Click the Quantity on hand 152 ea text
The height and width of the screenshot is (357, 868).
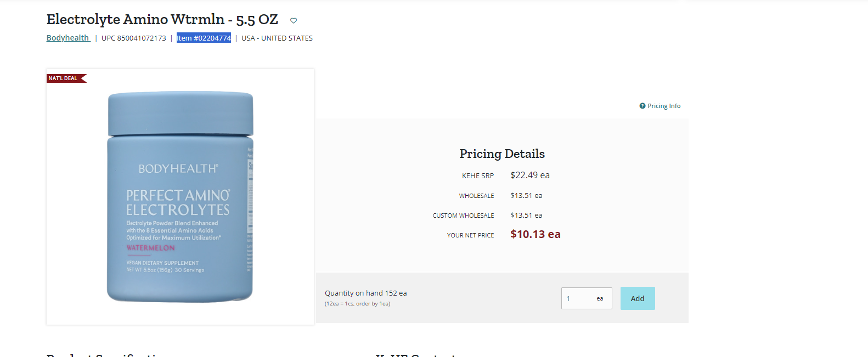point(366,293)
